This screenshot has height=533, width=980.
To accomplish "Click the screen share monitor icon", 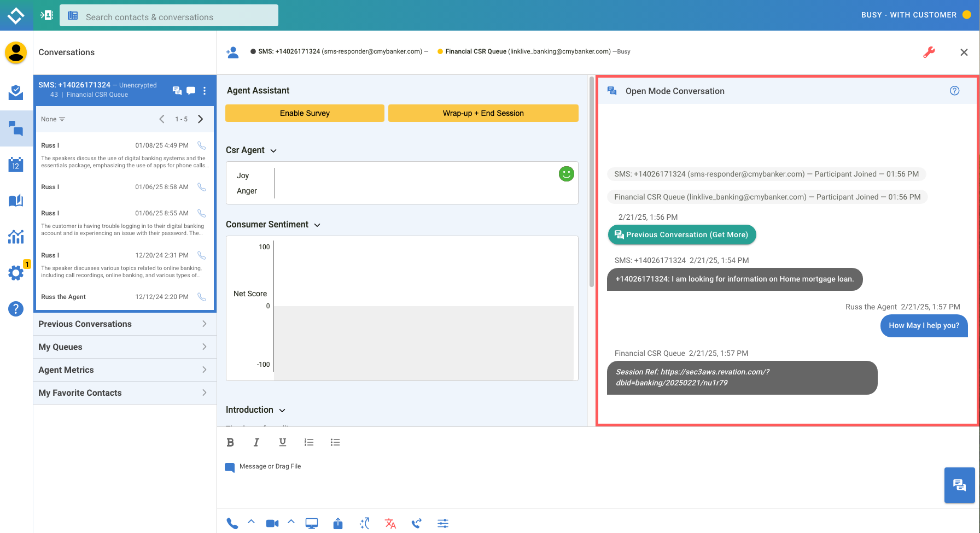I will (312, 523).
